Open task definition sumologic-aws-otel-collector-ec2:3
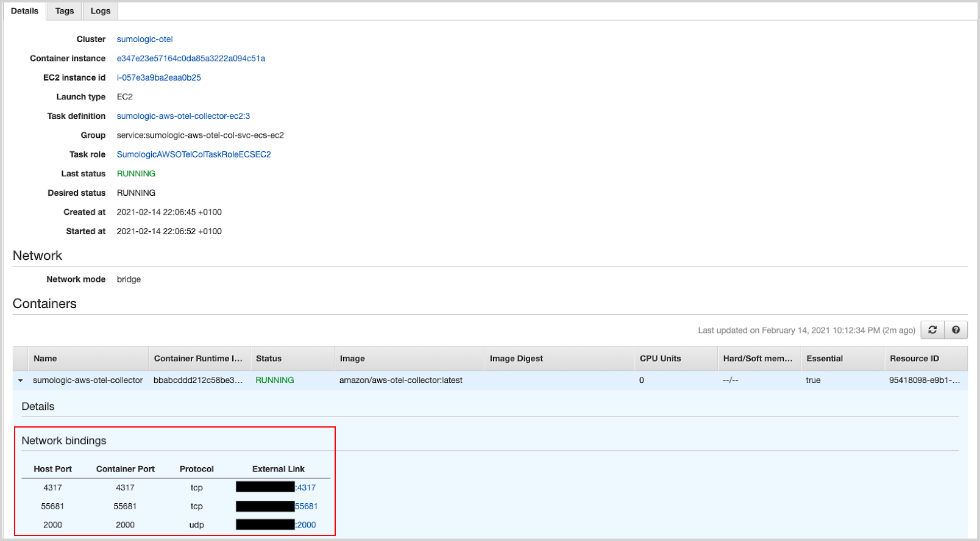The width and height of the screenshot is (980, 541). [183, 116]
